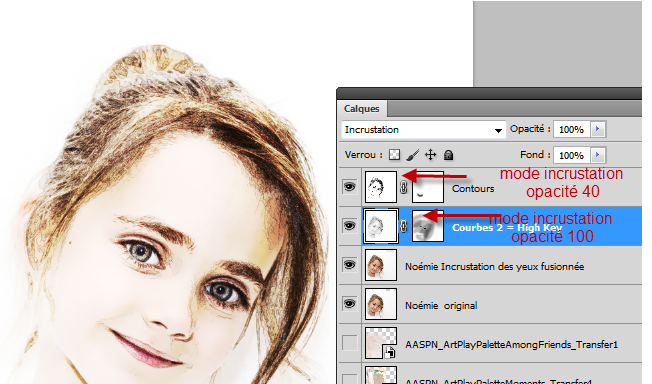This screenshot has height=384, width=652.
Task: Hide the Contours layer
Action: coord(349,187)
